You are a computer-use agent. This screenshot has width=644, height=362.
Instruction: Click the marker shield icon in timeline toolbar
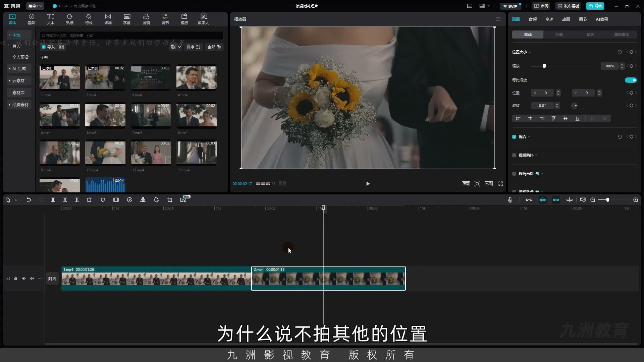pos(103,200)
